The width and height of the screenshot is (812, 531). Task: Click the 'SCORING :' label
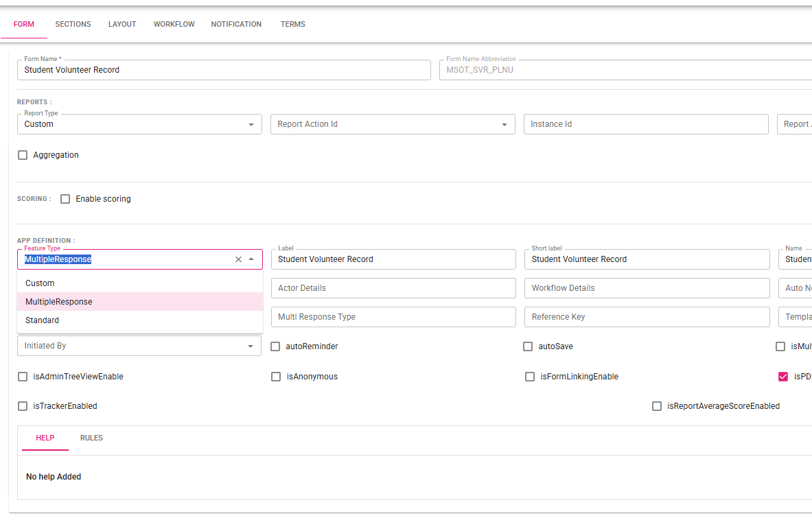[34, 199]
